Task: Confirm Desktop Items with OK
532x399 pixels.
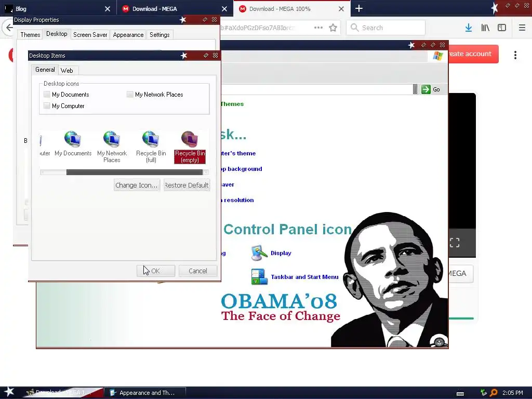Action: 156,271
